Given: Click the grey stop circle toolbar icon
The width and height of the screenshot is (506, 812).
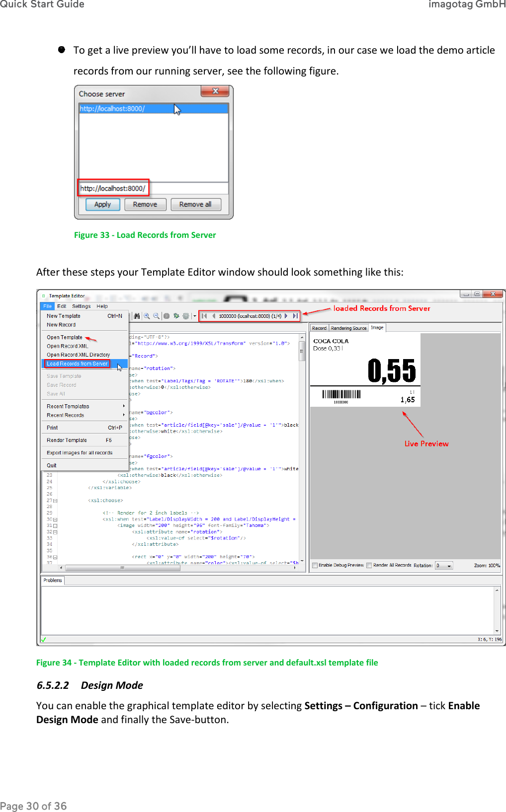Looking at the screenshot, I should (x=167, y=316).
